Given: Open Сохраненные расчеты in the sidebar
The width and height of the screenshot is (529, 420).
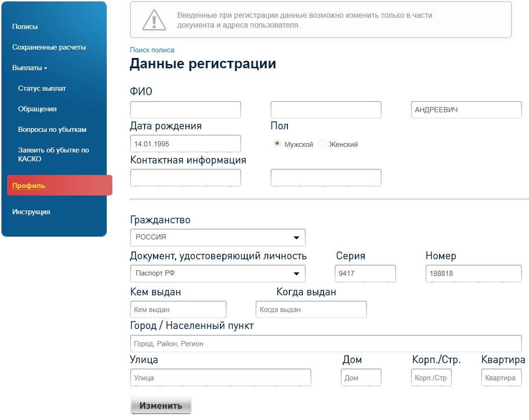Looking at the screenshot, I should [x=49, y=47].
